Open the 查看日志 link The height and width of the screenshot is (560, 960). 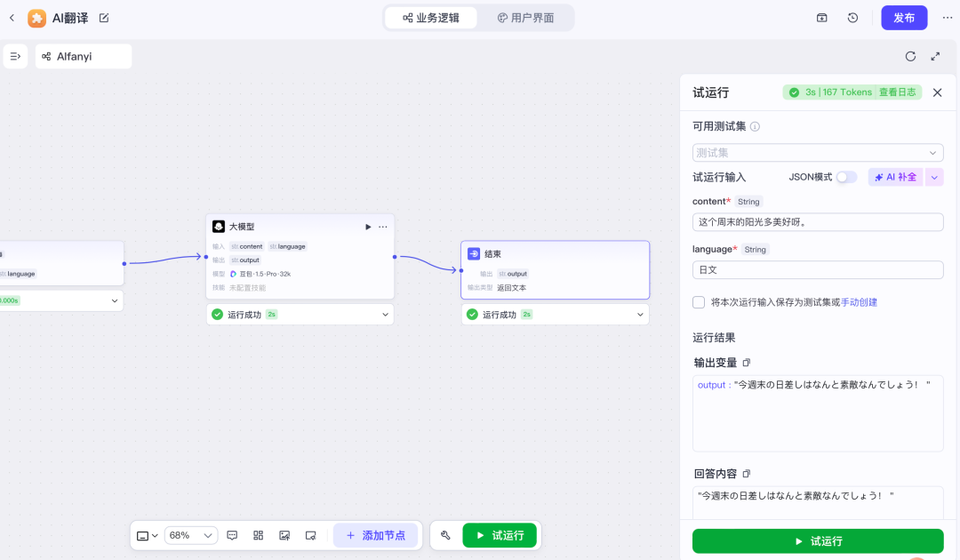click(x=897, y=92)
